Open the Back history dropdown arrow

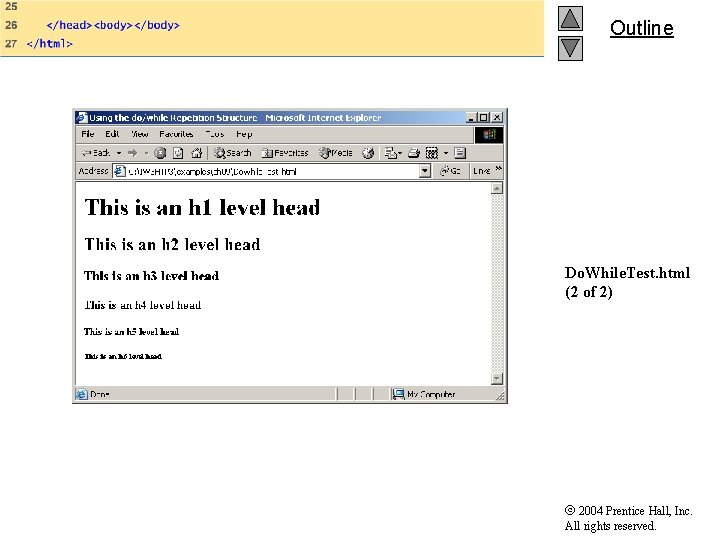pos(119,153)
